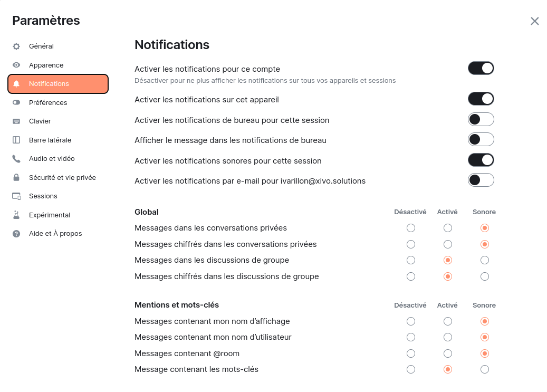547x392 pixels.
Task: Open the Préférences settings tab
Action: (x=48, y=103)
